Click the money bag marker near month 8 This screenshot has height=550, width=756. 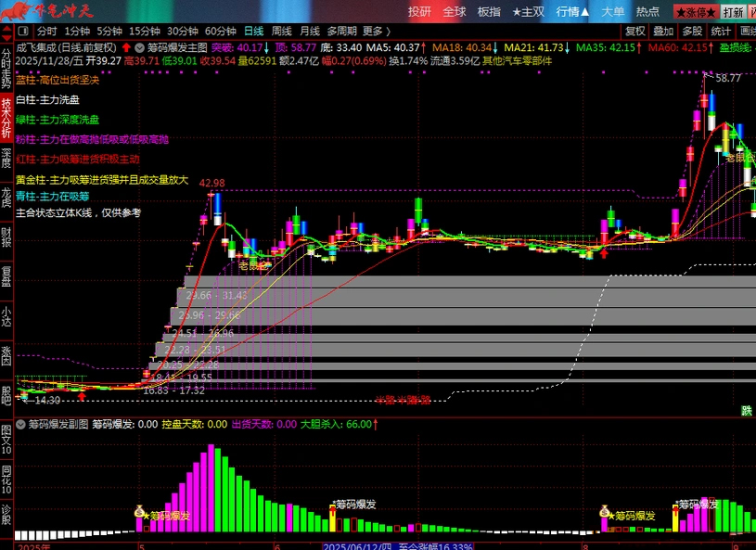[x=605, y=511]
